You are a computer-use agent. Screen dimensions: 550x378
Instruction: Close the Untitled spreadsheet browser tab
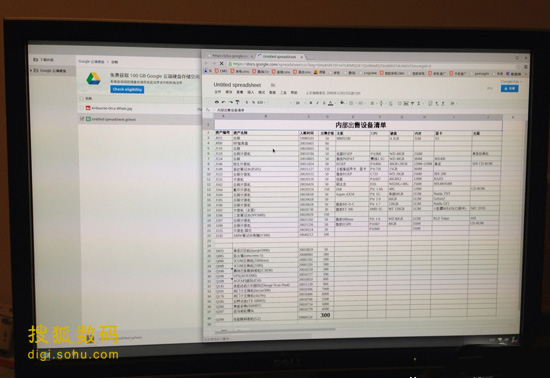coord(301,57)
